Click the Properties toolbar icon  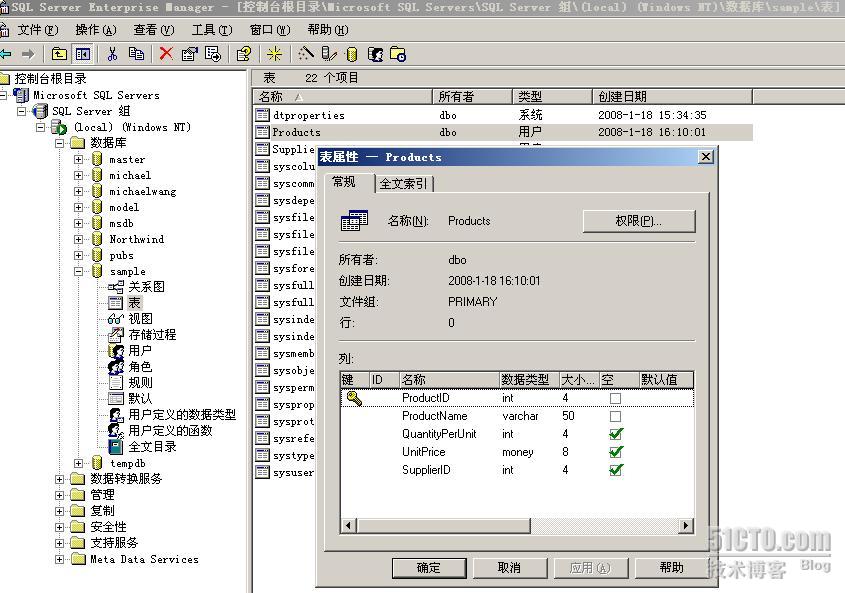190,54
